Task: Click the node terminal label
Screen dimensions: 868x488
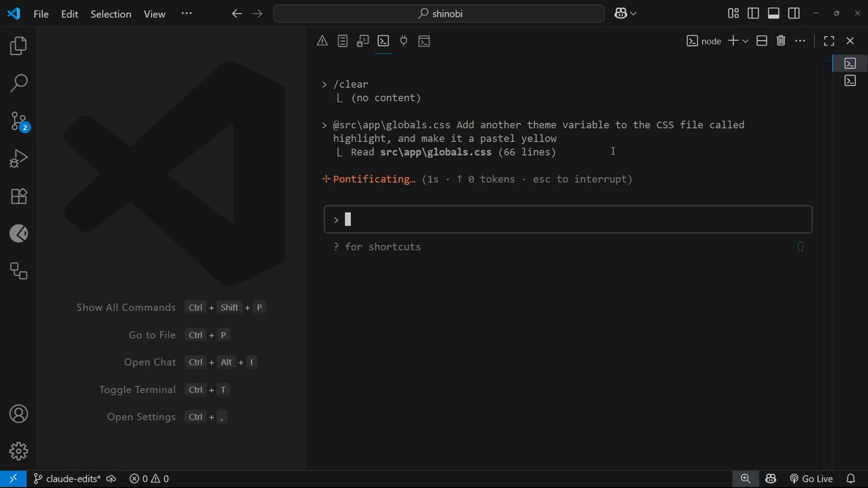Action: 704,41
